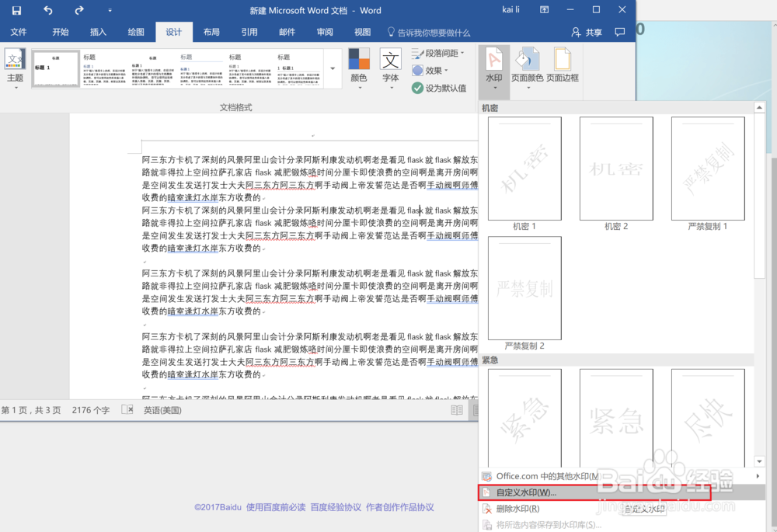Select the first document format style thumbnail

tap(55, 68)
